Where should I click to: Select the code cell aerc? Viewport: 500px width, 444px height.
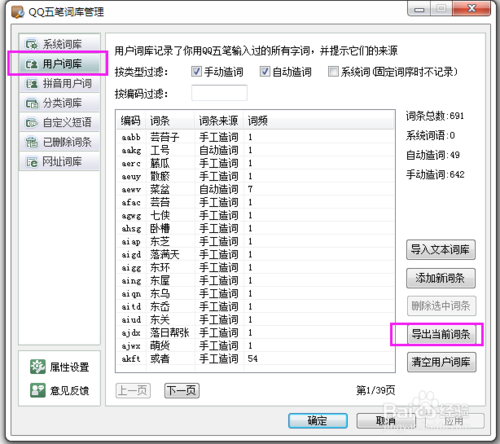pos(131,163)
